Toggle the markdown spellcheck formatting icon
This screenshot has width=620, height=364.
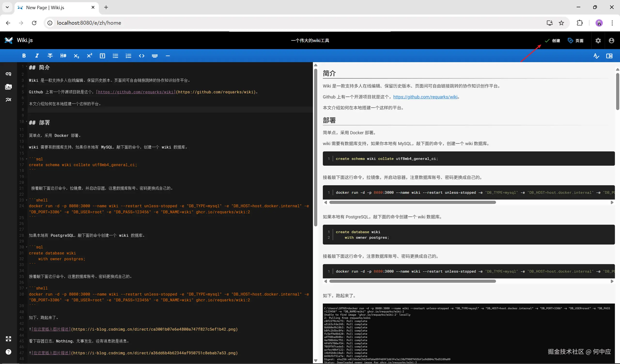[x=596, y=56]
